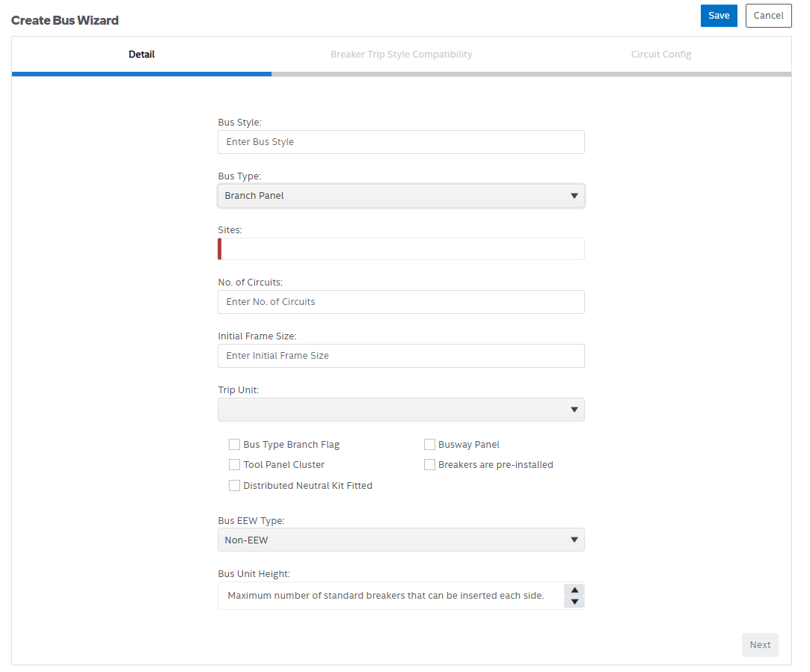Open the Bus Type dropdown
810x672 pixels.
pos(401,196)
